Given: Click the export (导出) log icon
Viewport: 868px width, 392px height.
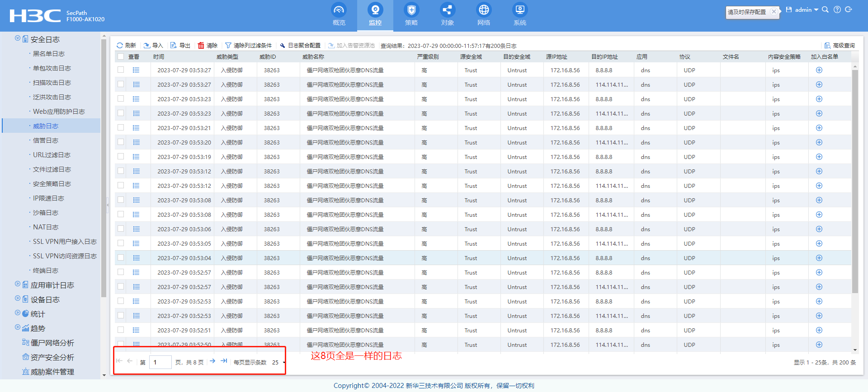Looking at the screenshot, I should pos(174,46).
